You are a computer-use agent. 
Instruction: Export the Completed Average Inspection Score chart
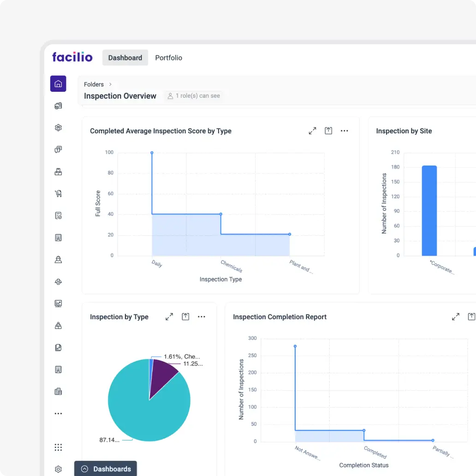(x=328, y=131)
